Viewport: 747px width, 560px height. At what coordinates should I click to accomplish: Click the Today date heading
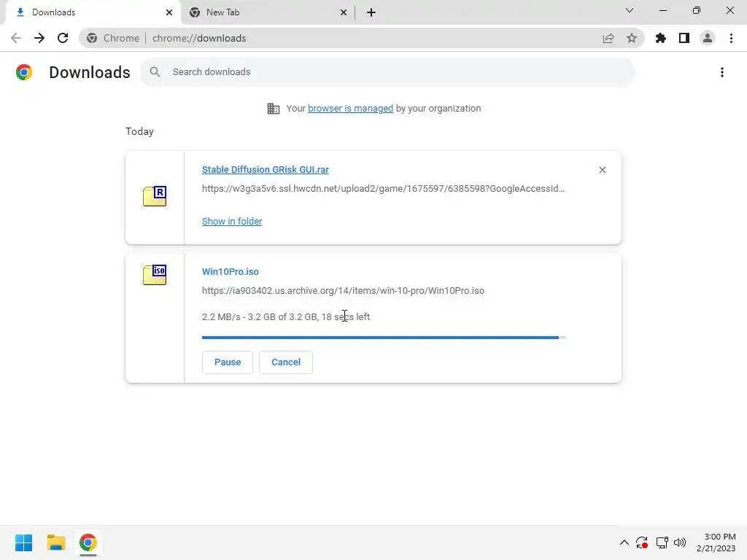click(139, 131)
